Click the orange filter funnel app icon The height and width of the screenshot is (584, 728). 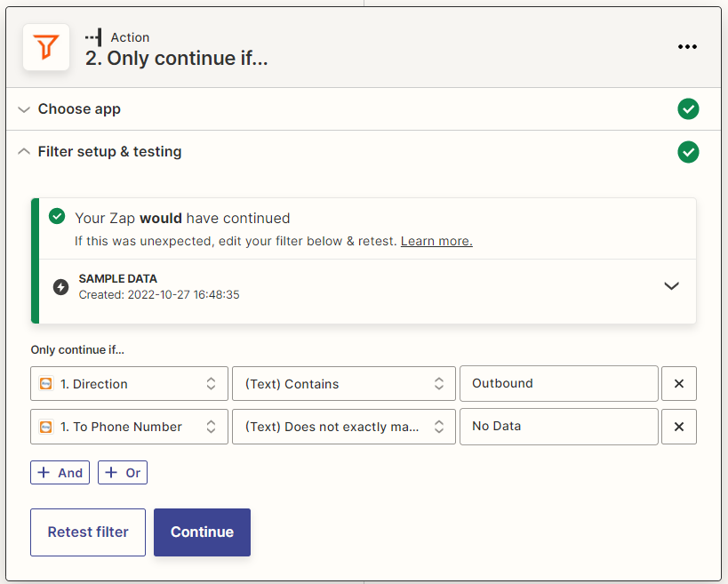click(44, 47)
